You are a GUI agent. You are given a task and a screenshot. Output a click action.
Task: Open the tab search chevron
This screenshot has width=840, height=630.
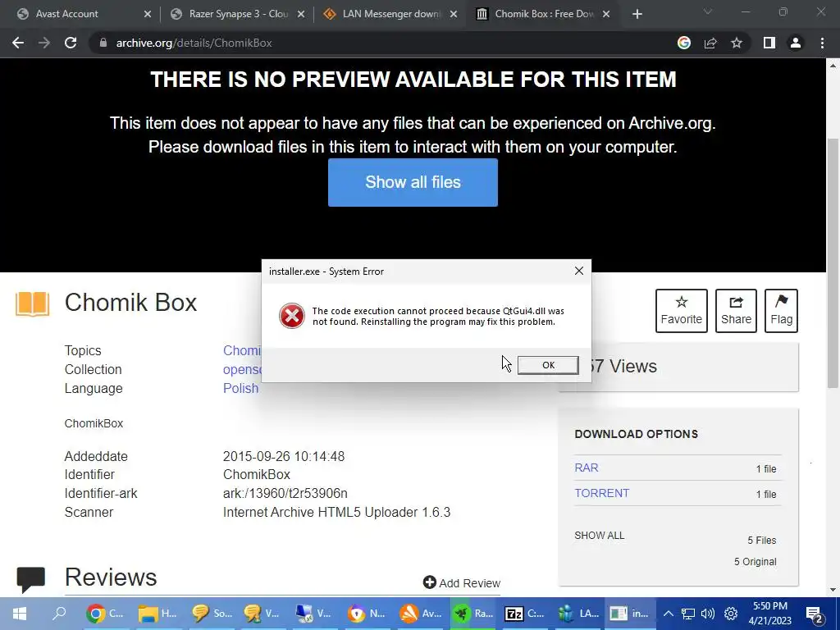point(708,11)
